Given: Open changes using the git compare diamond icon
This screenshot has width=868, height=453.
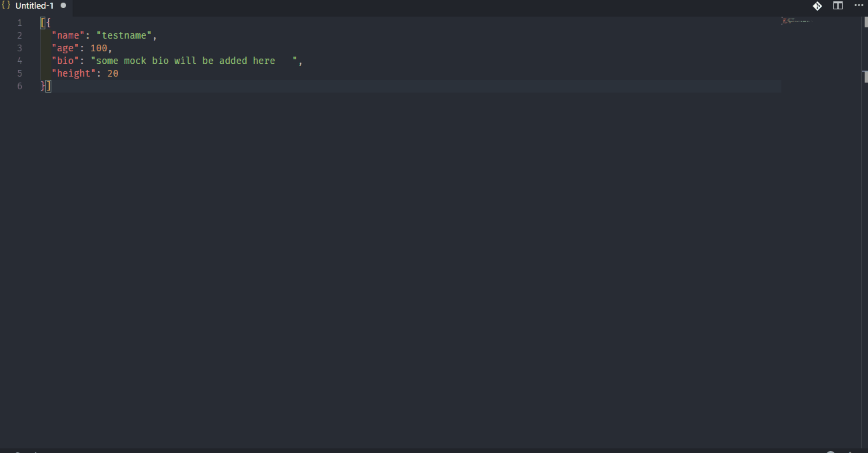Looking at the screenshot, I should pyautogui.click(x=817, y=5).
